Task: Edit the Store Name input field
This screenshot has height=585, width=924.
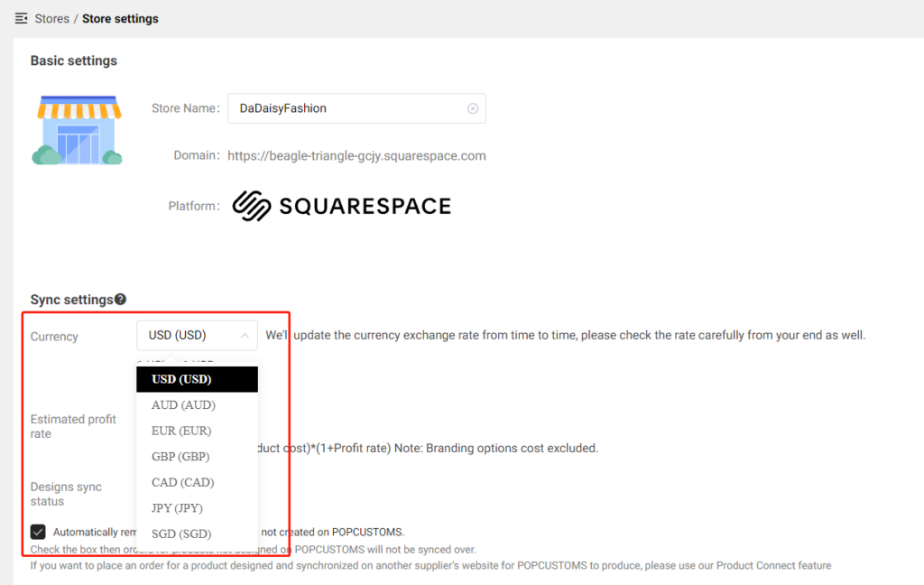Action: pos(356,108)
